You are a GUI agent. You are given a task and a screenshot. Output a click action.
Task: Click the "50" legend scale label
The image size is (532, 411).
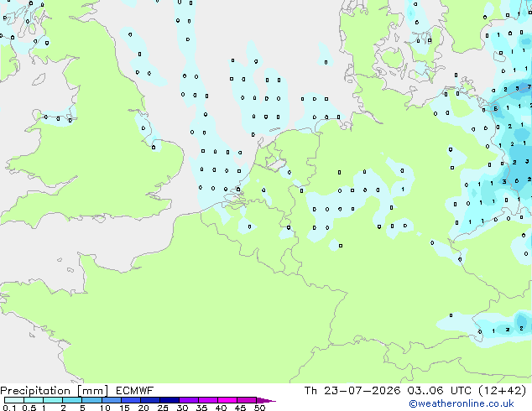[259, 408]
